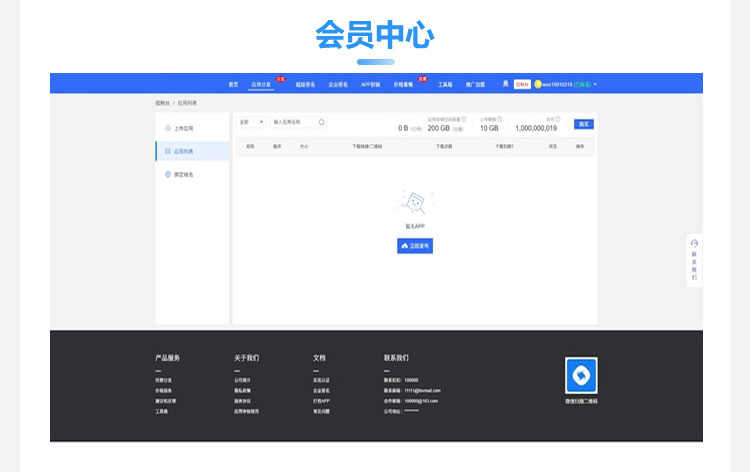Click the 下载链接二维码 column header
The width and height of the screenshot is (750, 472).
367,146
